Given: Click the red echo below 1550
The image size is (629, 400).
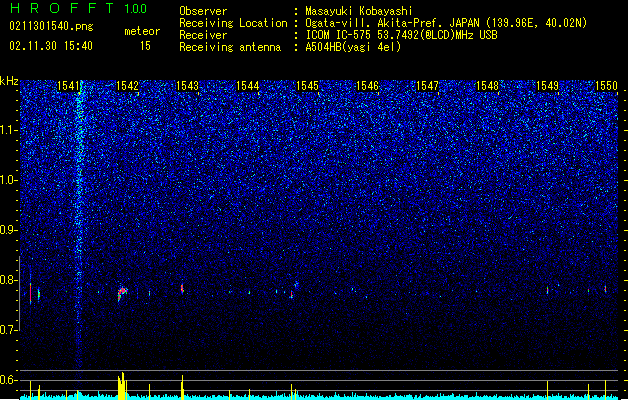Looking at the screenshot, I should pyautogui.click(x=605, y=289).
